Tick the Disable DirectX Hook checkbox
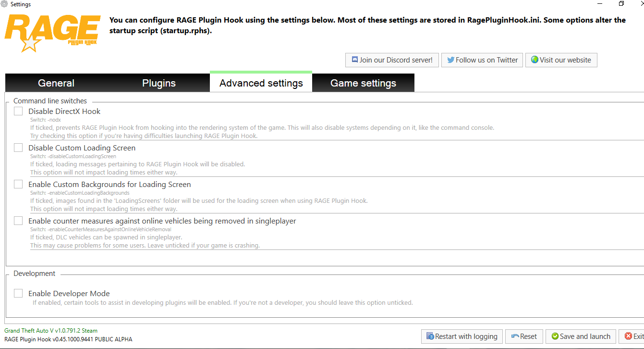Image resolution: width=644 pixels, height=349 pixels. pos(18,111)
